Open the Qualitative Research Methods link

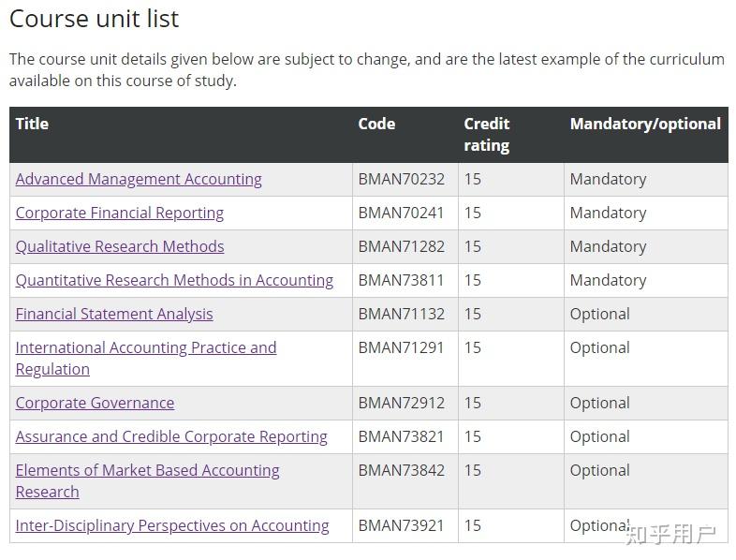coord(120,246)
